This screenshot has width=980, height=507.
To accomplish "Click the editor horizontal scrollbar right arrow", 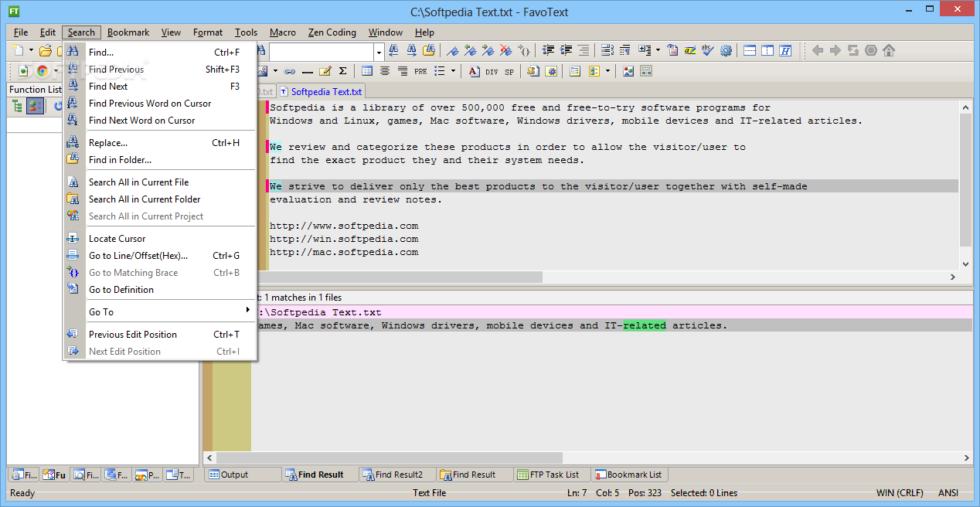I will [951, 277].
